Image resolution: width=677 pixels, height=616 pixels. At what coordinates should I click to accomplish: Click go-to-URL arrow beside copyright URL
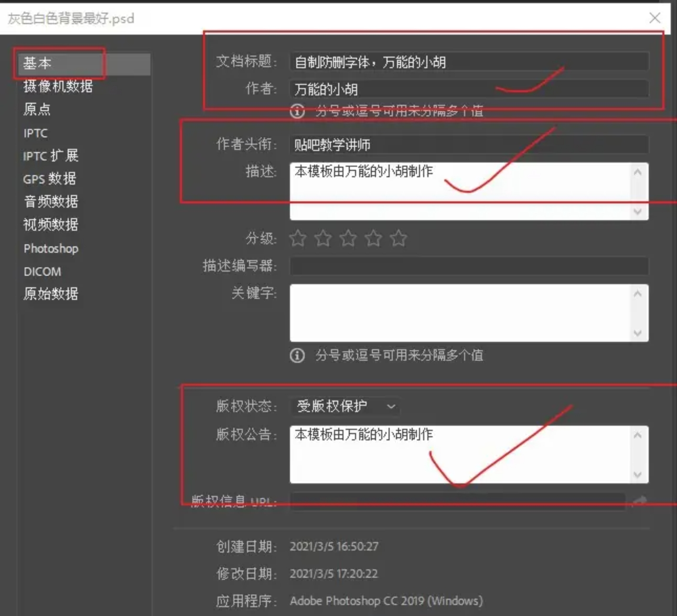pyautogui.click(x=639, y=502)
